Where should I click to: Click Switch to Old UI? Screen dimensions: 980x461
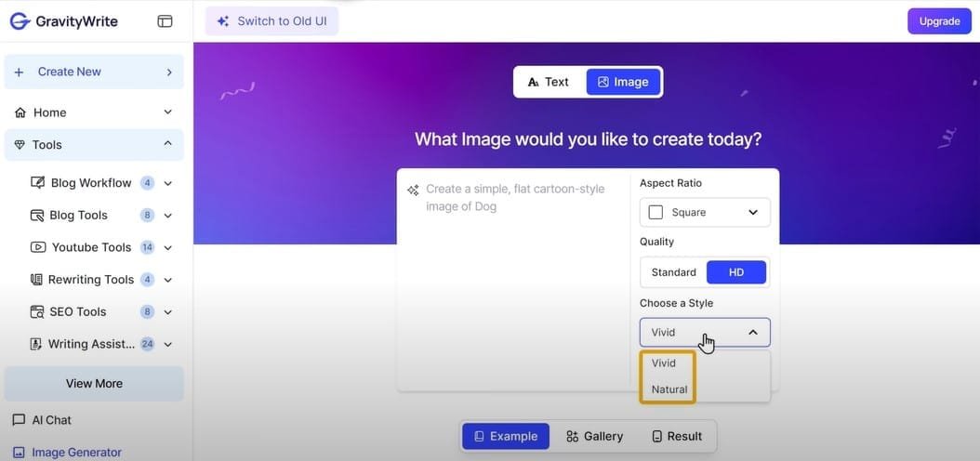coord(271,20)
